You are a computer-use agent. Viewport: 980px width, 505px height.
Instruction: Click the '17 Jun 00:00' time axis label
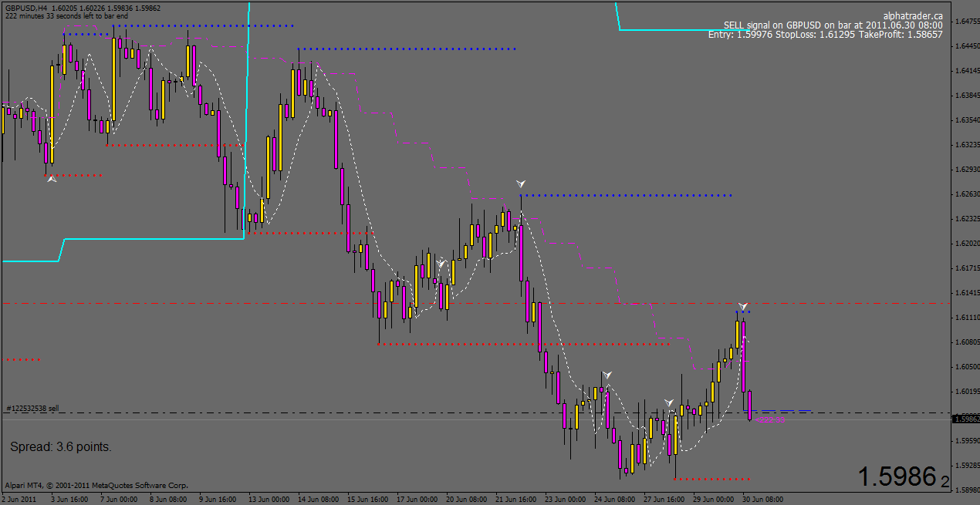click(x=417, y=500)
